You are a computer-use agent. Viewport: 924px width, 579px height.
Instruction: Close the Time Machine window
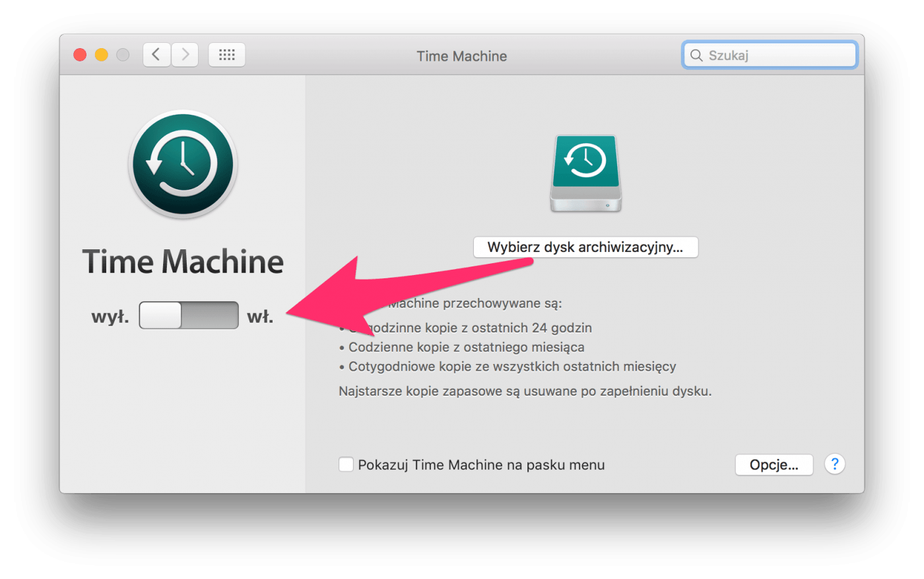click(x=80, y=55)
